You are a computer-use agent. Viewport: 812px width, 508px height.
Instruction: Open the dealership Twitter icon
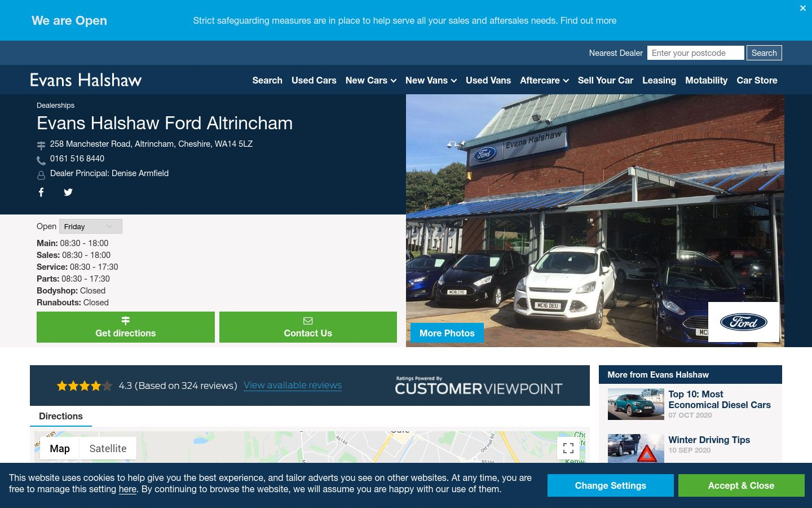pos(68,192)
